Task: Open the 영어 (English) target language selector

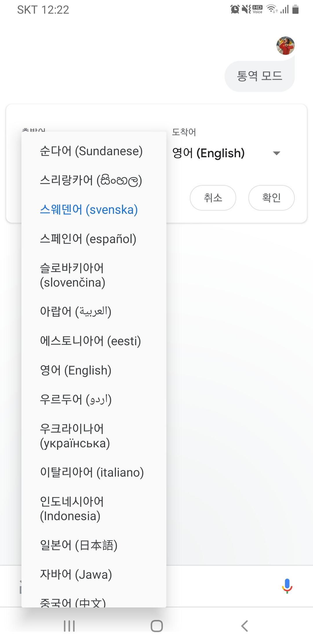Action: pyautogui.click(x=227, y=153)
